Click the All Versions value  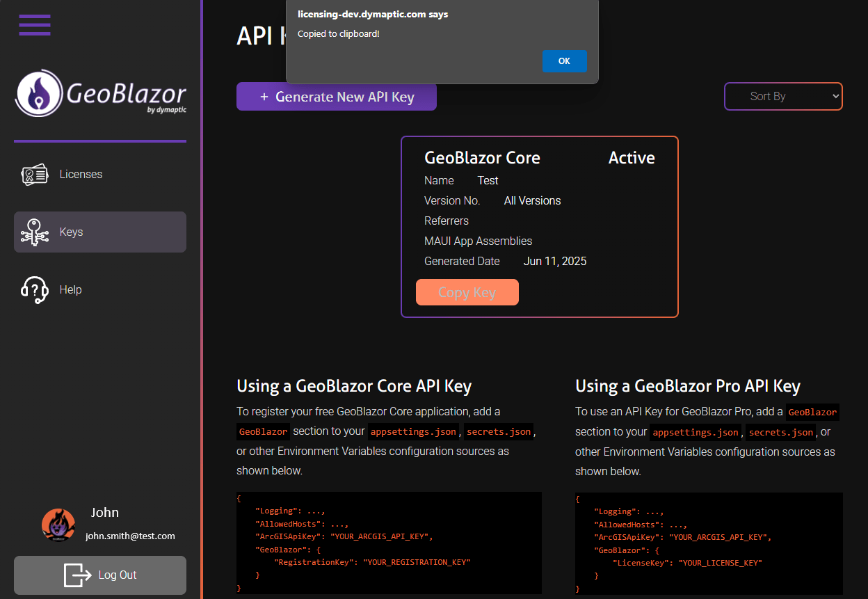pyautogui.click(x=532, y=201)
